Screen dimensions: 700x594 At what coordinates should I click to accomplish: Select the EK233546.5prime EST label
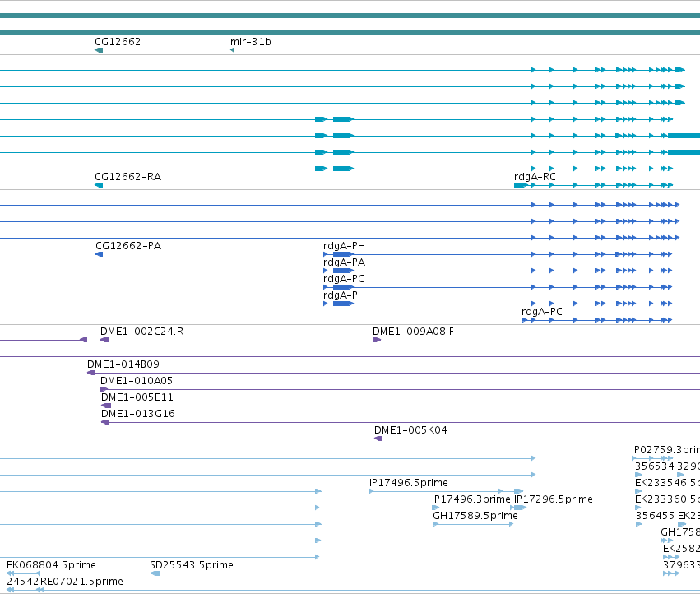[667, 483]
